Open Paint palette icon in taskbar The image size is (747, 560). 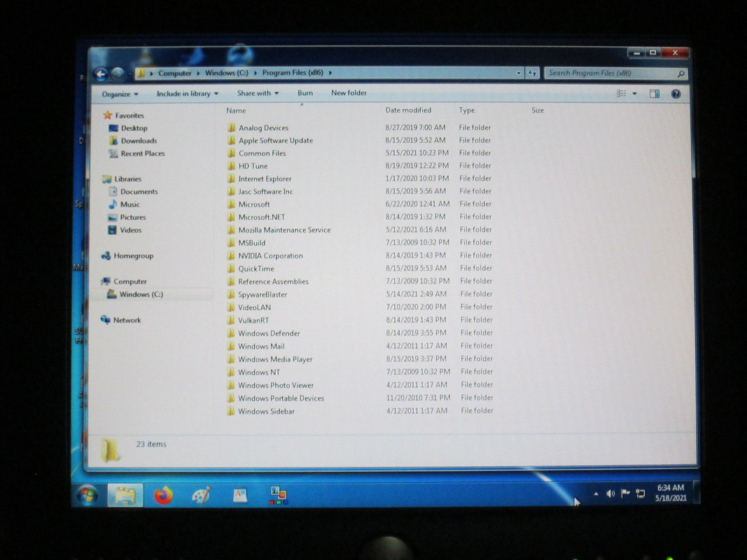[202, 495]
